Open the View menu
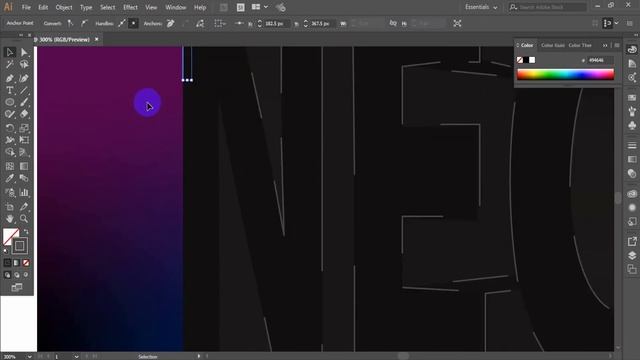 click(x=151, y=7)
